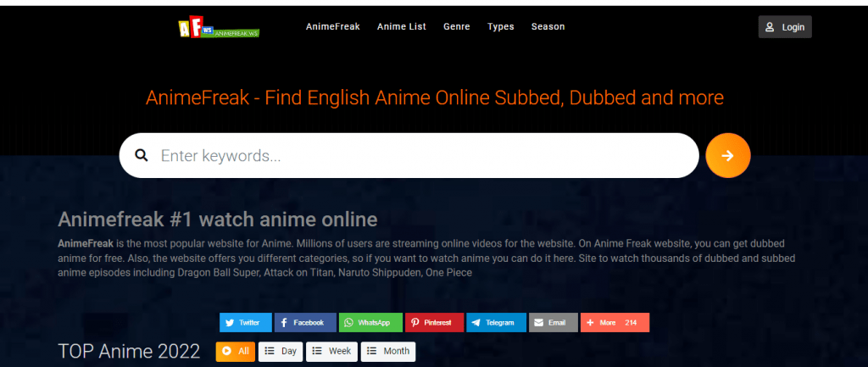Image resolution: width=868 pixels, height=367 pixels.
Task: Click 'Animefreak #1 watch anime online' heading
Action: (x=218, y=220)
